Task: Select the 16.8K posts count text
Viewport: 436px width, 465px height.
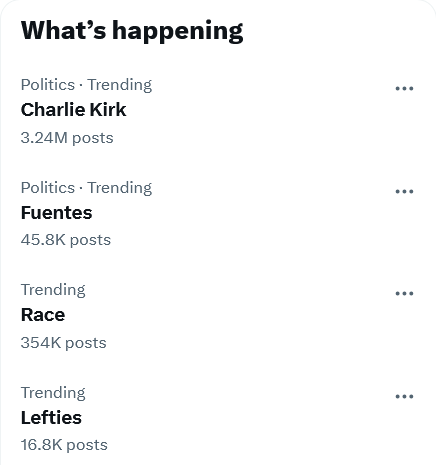Action: (x=64, y=445)
